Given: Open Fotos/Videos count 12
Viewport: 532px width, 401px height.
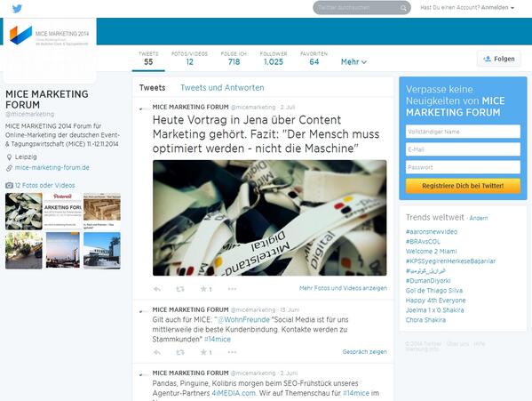Looking at the screenshot, I should (189, 59).
